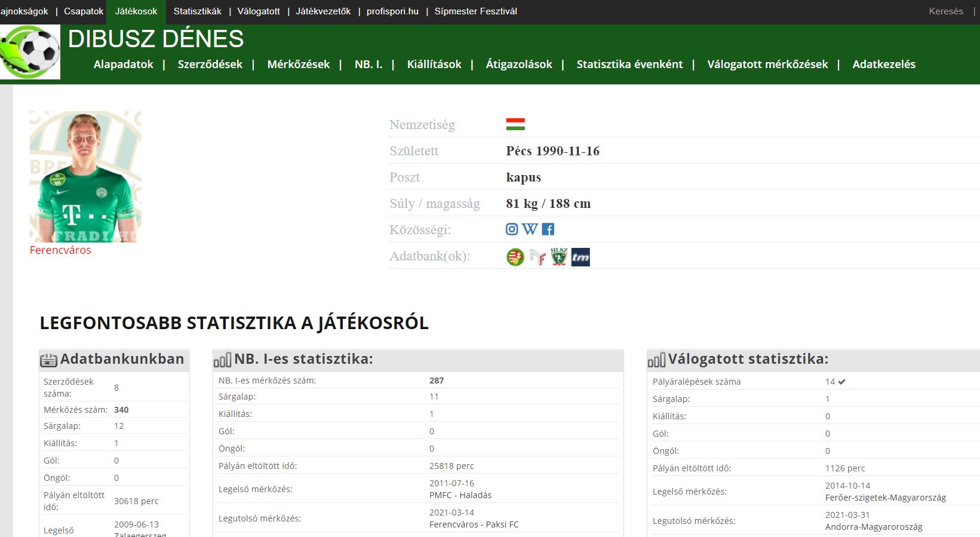Image resolution: width=980 pixels, height=537 pixels.
Task: Click the player portrait photo
Action: (85, 177)
